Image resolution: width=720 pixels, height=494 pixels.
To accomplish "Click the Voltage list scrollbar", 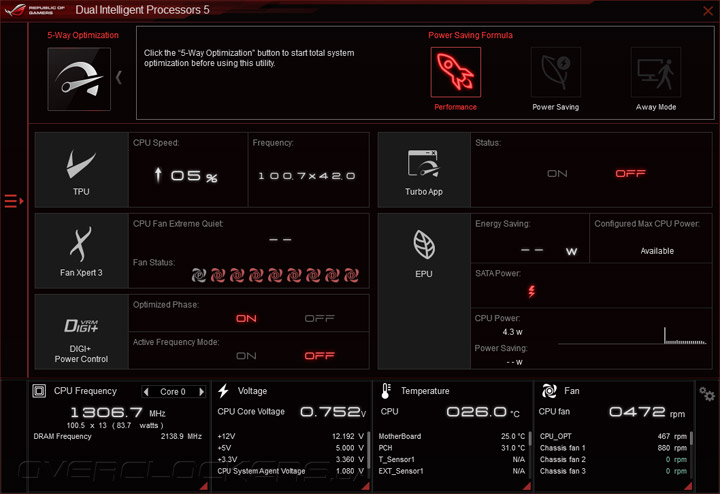I will click(368, 452).
